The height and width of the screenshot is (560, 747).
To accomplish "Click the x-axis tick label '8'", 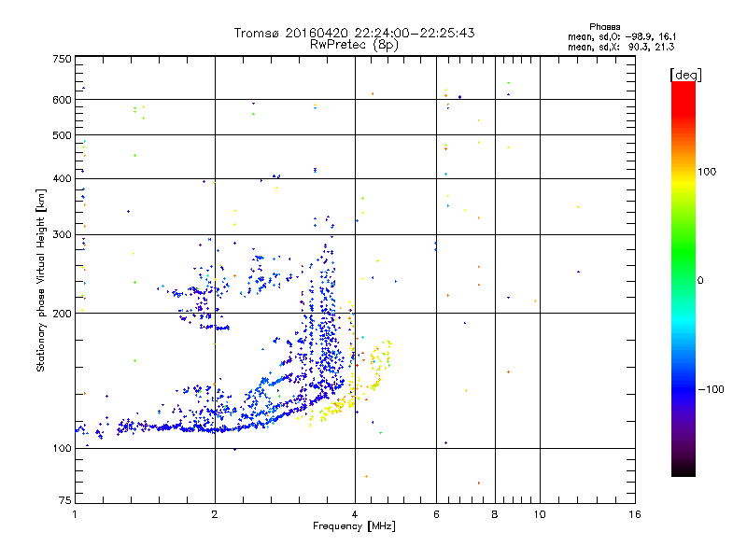I will coord(495,514).
